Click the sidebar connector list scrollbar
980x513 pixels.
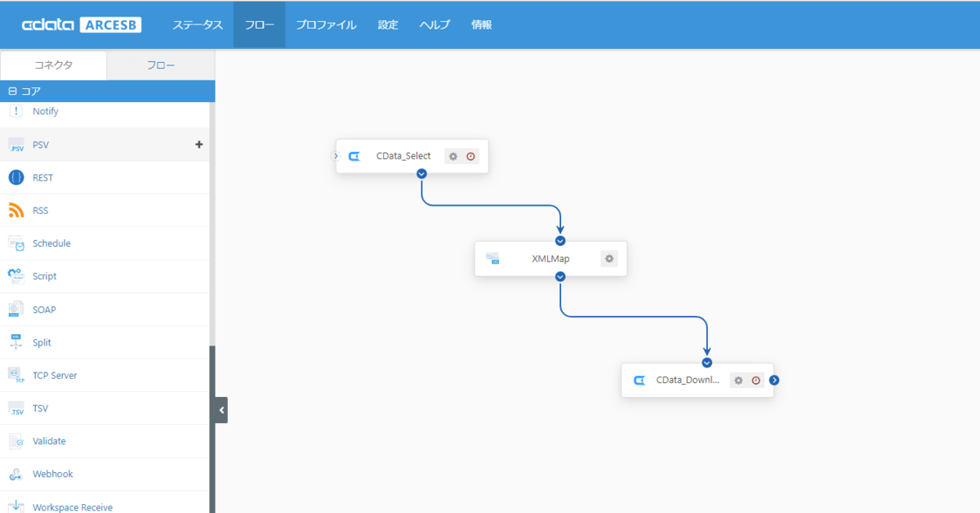pyautogui.click(x=212, y=425)
